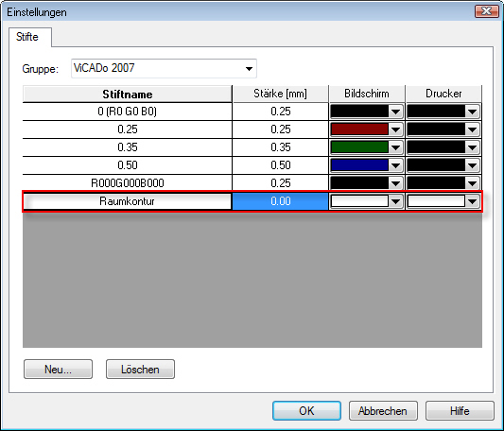Viewport: 504px width, 431px height.
Task: Cancel with the Abbrechen button
Action: click(383, 410)
